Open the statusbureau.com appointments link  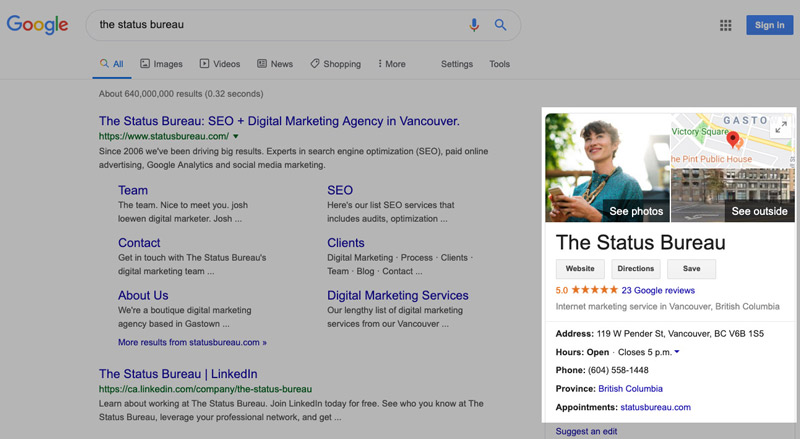[656, 407]
